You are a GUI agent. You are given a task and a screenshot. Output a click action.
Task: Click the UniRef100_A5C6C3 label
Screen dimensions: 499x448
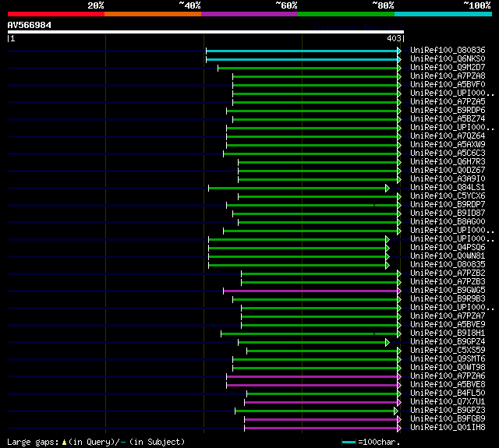point(448,153)
